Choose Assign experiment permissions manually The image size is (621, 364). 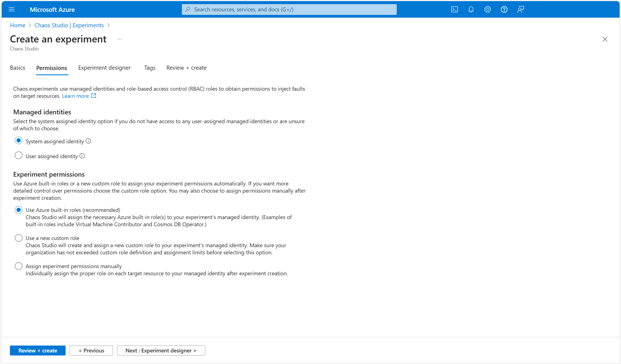click(18, 266)
